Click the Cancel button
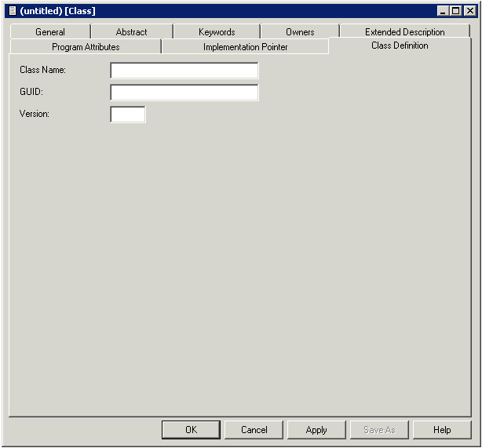Screen dimensions: 482x448 [x=254, y=430]
